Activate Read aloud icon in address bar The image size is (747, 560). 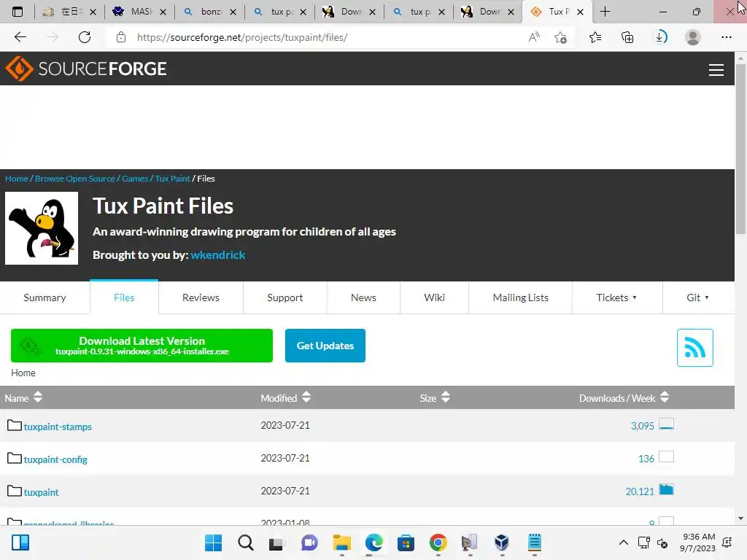point(534,37)
